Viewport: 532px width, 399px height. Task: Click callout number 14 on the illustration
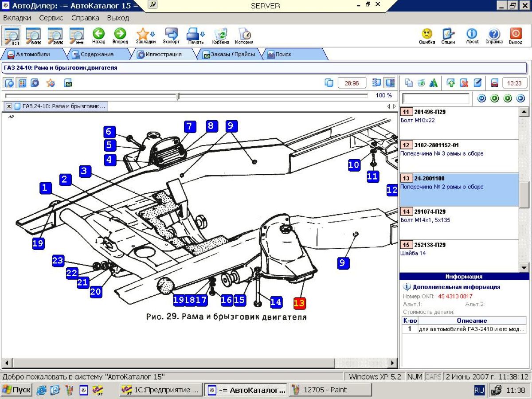276,302
